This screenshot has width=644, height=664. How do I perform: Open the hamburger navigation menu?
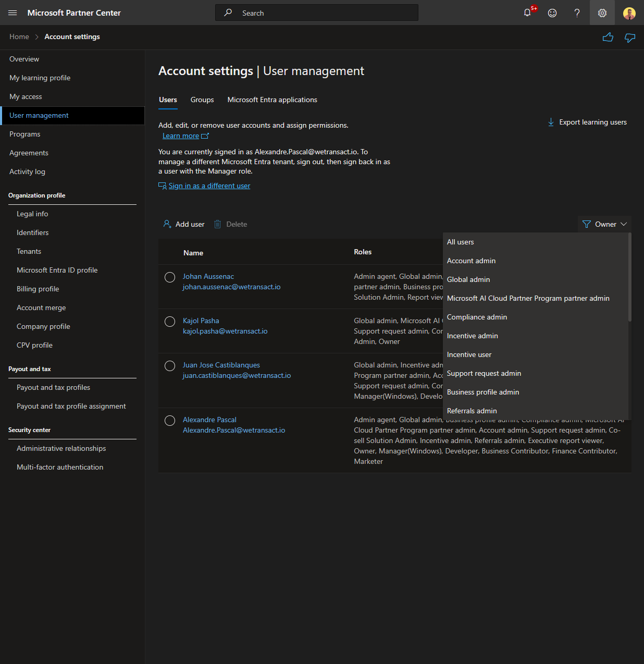tap(13, 13)
